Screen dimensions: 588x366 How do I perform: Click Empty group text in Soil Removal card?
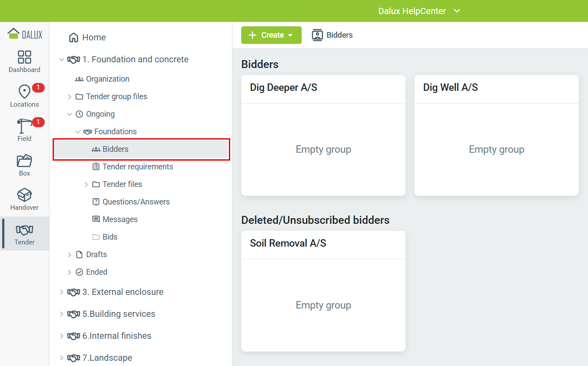323,305
